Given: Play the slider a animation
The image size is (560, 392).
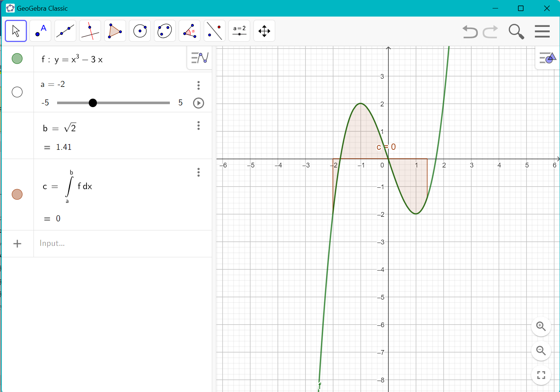Looking at the screenshot, I should coord(199,103).
